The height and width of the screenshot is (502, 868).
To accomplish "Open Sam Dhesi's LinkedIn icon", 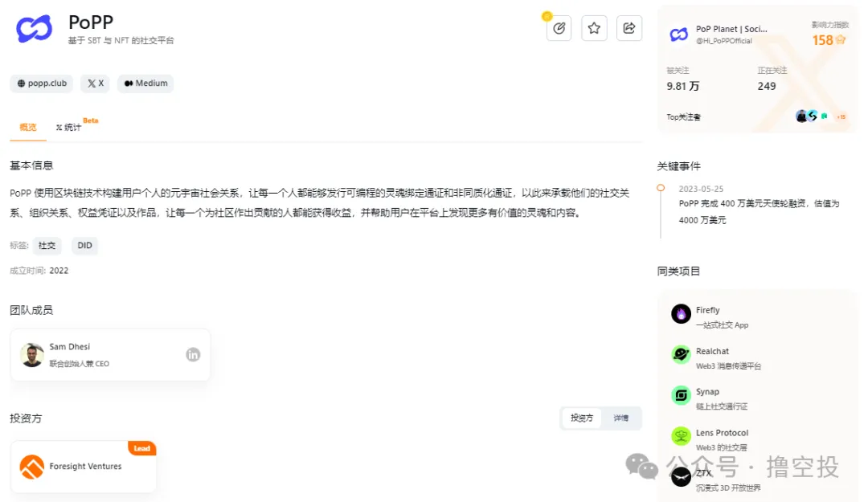I will click(x=193, y=355).
